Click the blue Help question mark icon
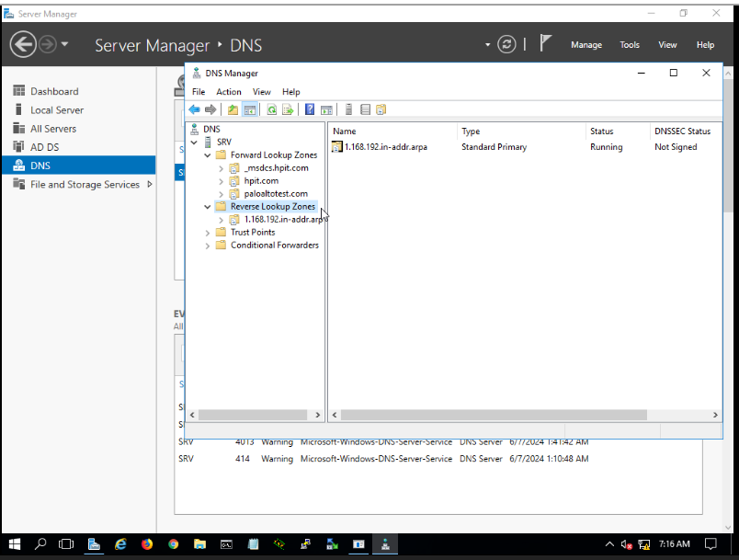The image size is (739, 560). (x=310, y=109)
